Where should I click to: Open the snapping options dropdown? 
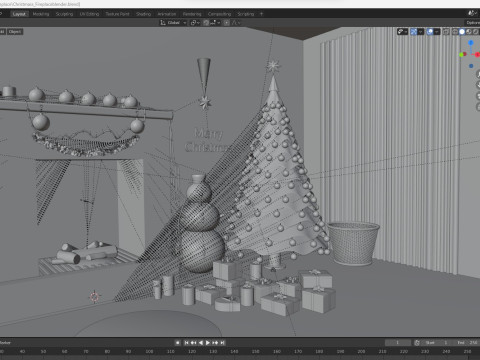coord(215,23)
